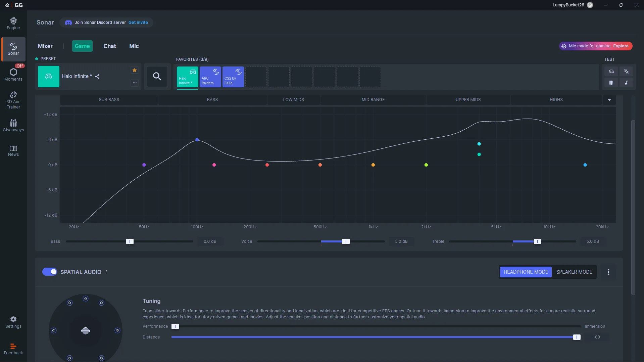
Task: Click the share icon next to Halo Infinite
Action: click(97, 77)
